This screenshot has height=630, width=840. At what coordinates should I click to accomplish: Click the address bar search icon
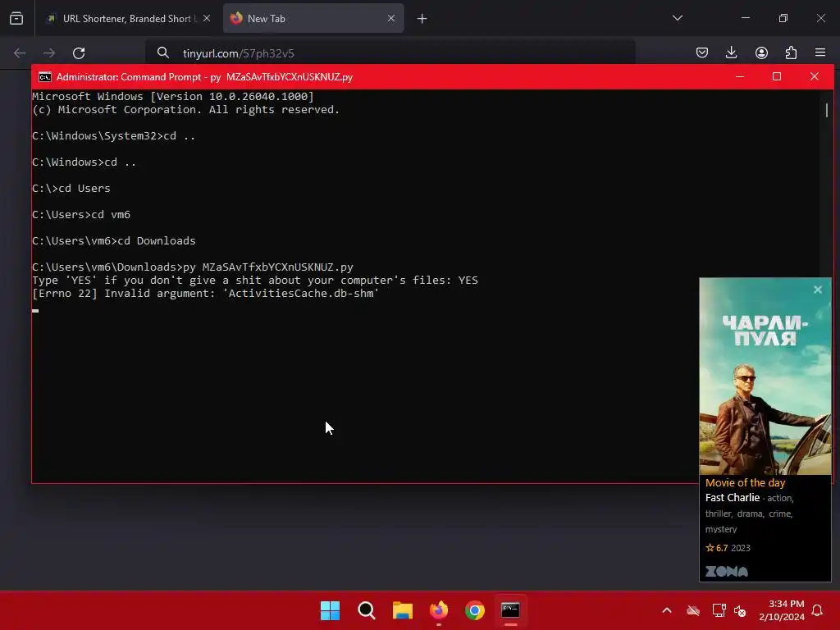163,53
